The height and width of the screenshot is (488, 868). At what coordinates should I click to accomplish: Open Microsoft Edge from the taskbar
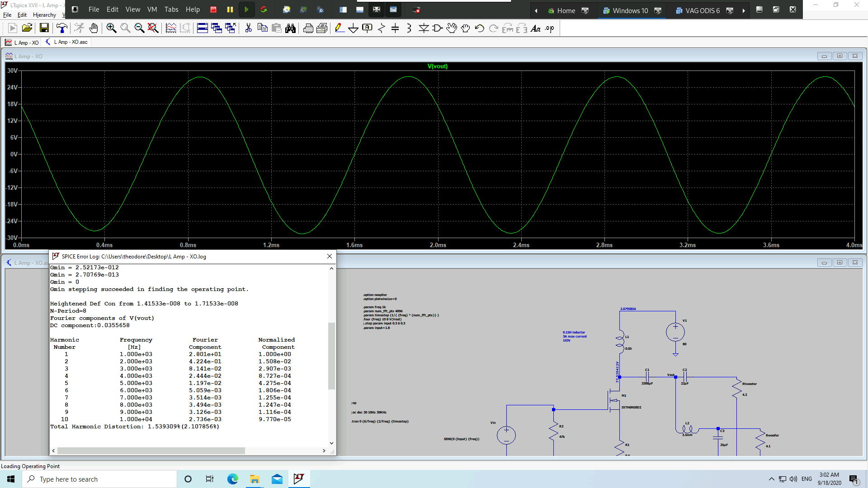click(x=232, y=479)
